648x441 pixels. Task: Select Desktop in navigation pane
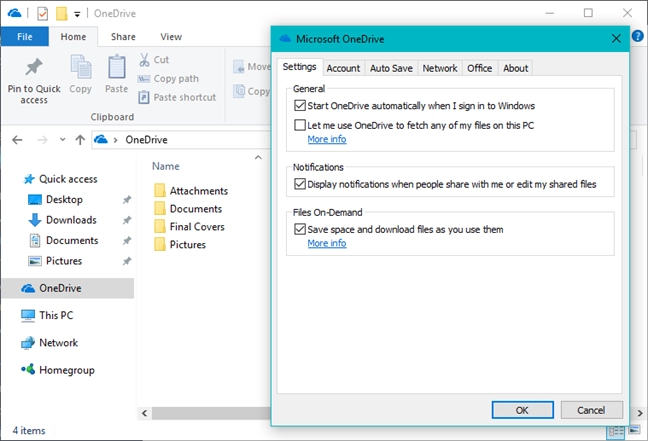point(56,200)
